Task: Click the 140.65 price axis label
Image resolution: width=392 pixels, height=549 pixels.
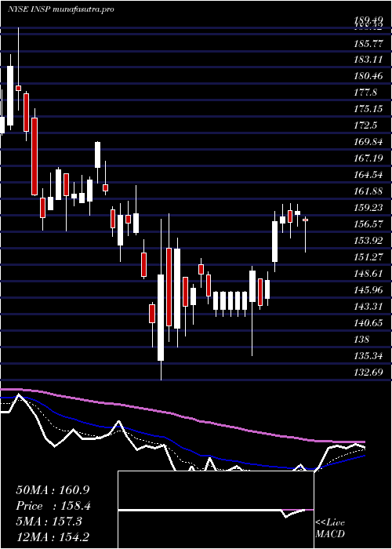Action: 368,323
